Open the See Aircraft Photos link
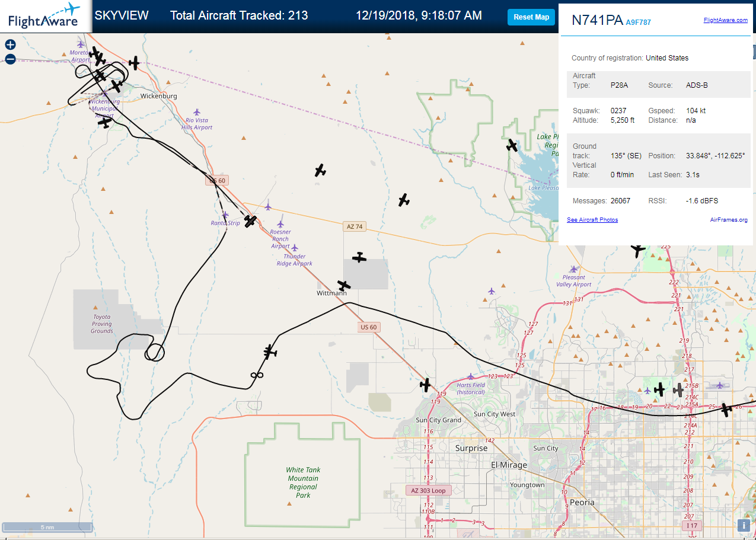The height and width of the screenshot is (540, 756). point(592,220)
